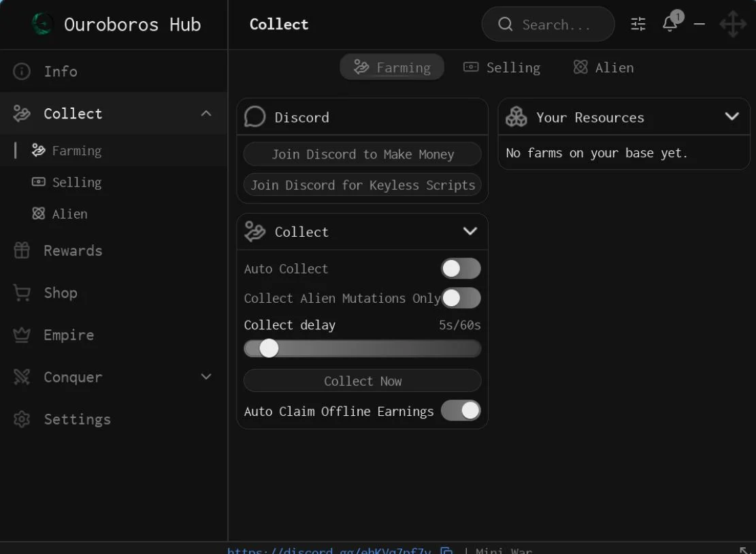Open Shop in the sidebar
This screenshot has height=554, width=756.
click(x=114, y=293)
